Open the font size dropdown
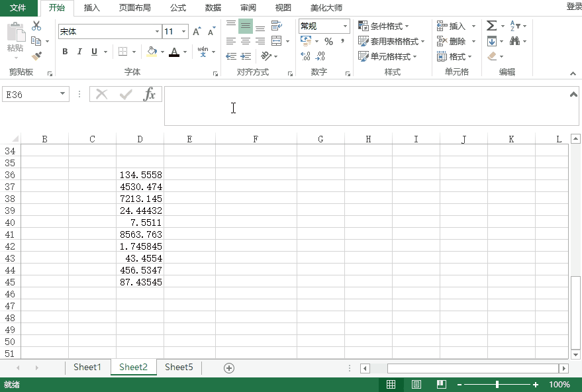Image resolution: width=582 pixels, height=392 pixels. coord(183,32)
